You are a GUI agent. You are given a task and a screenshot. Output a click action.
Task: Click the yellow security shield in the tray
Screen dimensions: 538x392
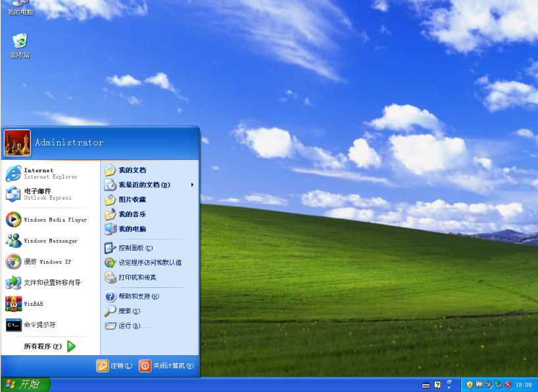(469, 385)
